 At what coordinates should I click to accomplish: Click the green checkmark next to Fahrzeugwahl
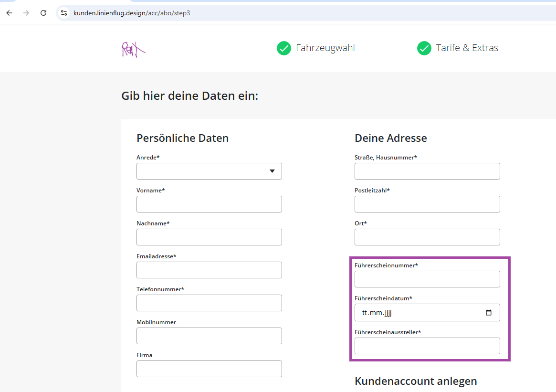(x=284, y=48)
